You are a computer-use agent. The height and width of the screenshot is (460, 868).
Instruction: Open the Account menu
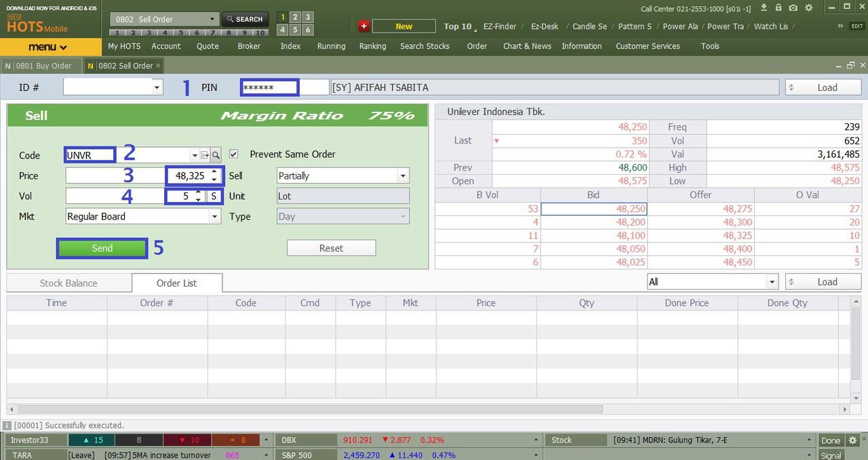[166, 46]
